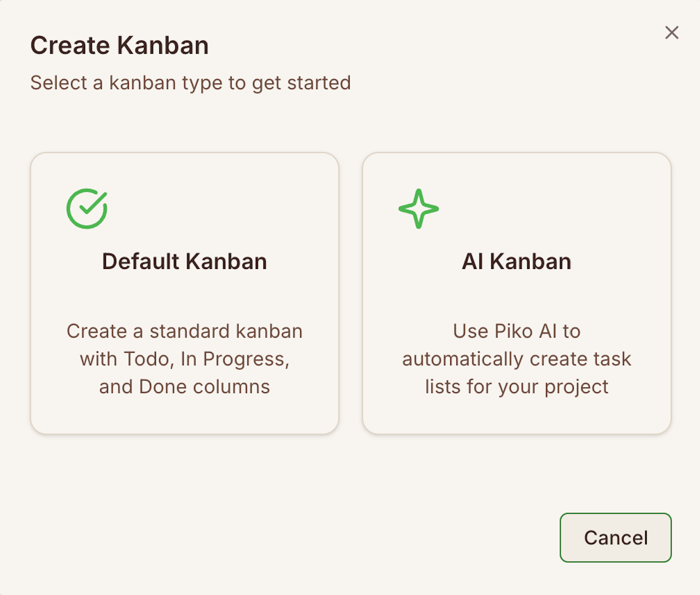Dismiss the dialog with the X icon
Screen dimensions: 700x595
672,32
